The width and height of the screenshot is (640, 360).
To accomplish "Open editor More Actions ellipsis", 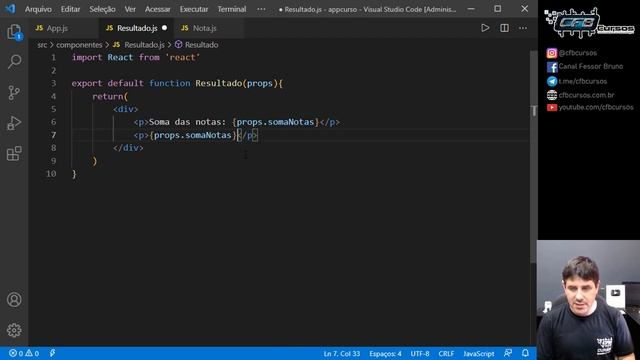I will click(523, 28).
